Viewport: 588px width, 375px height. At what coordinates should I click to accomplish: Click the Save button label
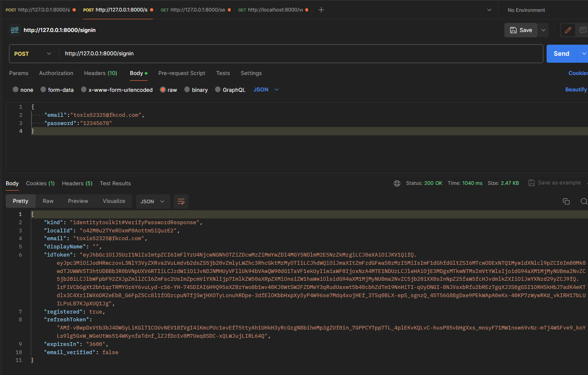tap(526, 30)
